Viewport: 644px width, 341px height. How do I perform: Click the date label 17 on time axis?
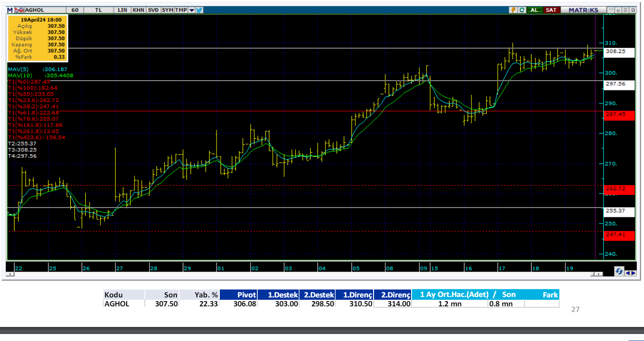(502, 268)
